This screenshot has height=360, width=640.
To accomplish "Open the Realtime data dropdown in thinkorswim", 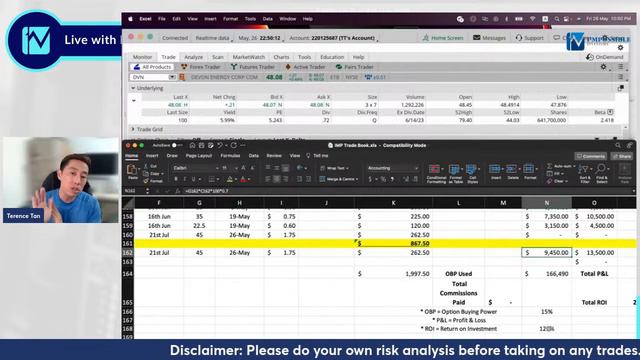I will tap(213, 38).
